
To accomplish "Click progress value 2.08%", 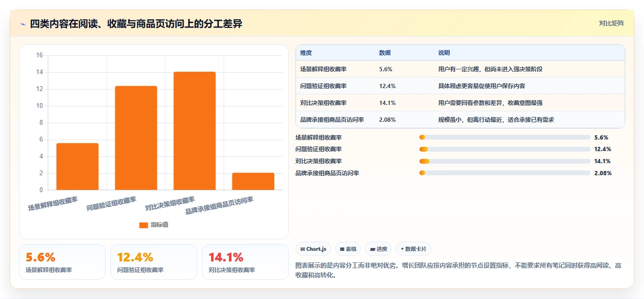I will pyautogui.click(x=603, y=173).
